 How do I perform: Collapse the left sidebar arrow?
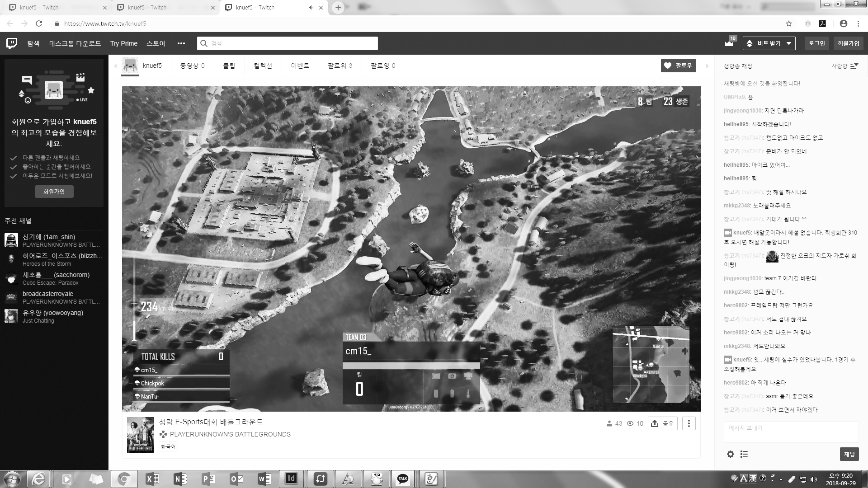(x=115, y=66)
